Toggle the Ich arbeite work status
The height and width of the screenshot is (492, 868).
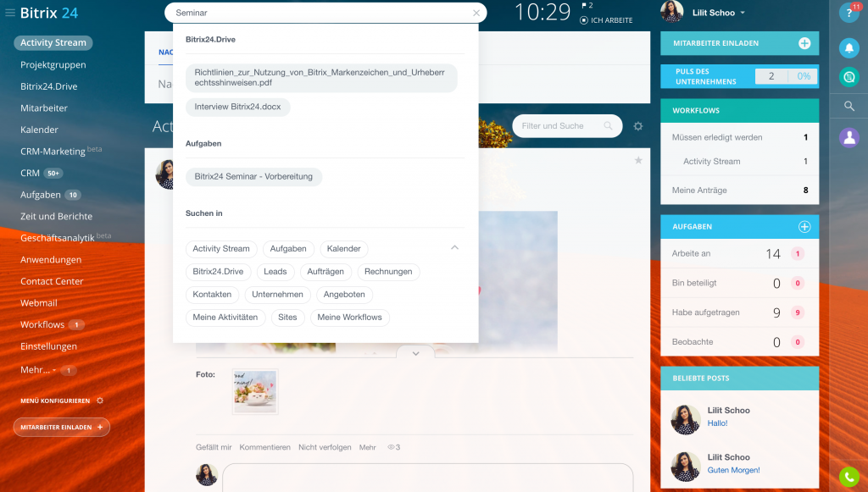coord(606,20)
